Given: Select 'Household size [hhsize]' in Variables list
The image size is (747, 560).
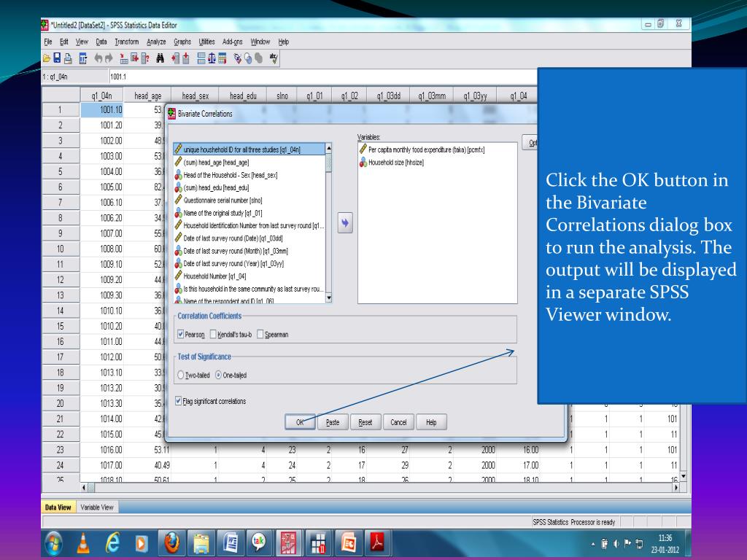Looking at the screenshot, I should tap(392, 163).
